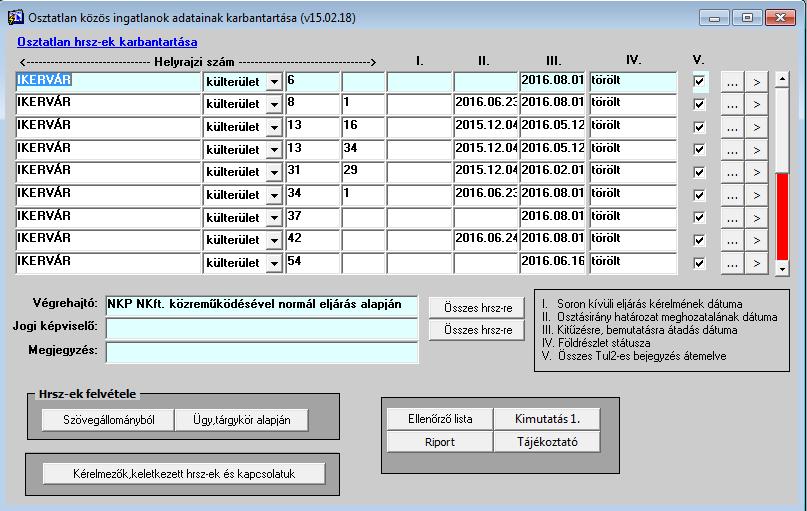Click the > arrow button in hrsz 31/29 row
The image size is (807, 511).
click(757, 172)
